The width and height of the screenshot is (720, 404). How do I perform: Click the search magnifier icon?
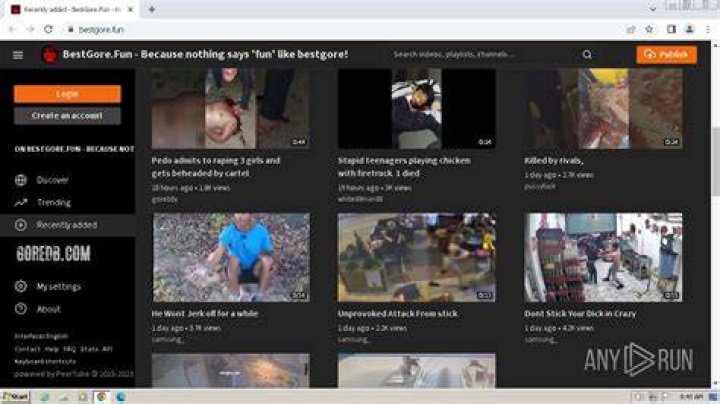pyautogui.click(x=587, y=55)
